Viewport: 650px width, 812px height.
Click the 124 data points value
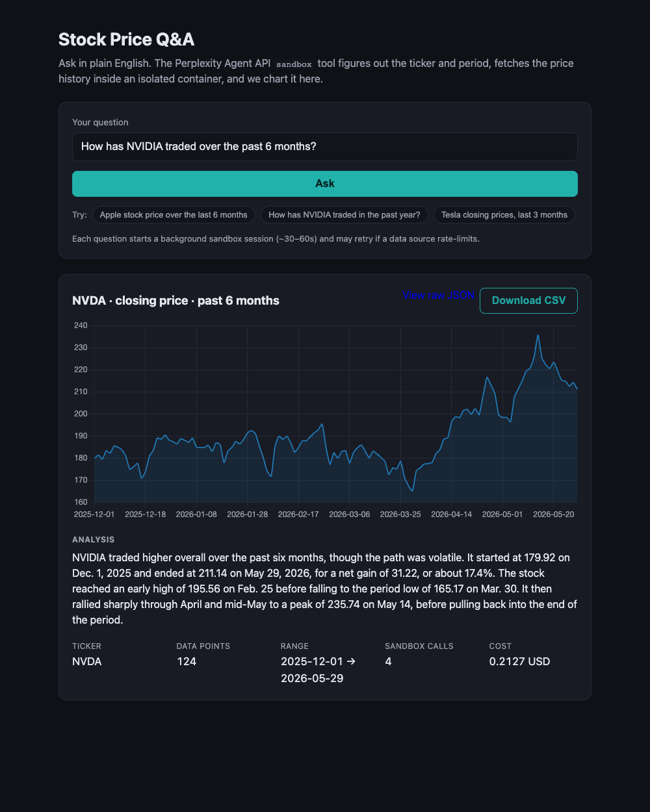(187, 662)
